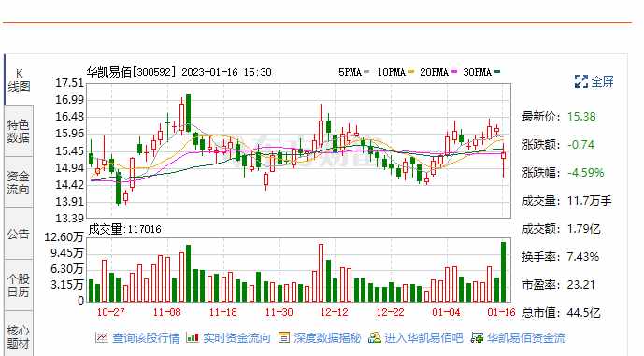Click the 01-04 date axis label
Viewport: 644px width, 356px height.
point(446,312)
